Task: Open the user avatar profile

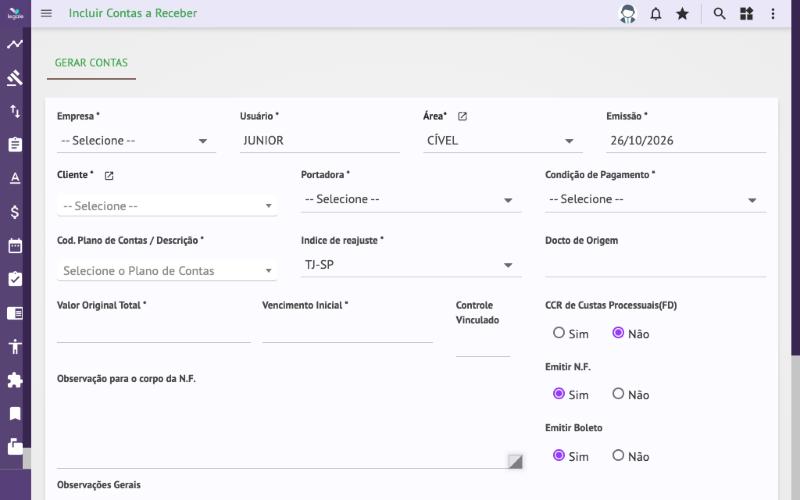Action: click(628, 14)
